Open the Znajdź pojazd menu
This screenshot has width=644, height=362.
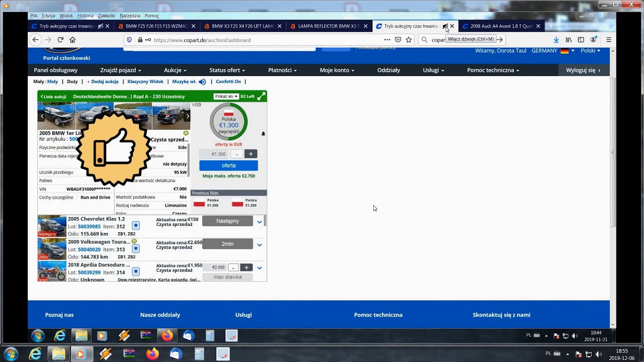click(121, 70)
